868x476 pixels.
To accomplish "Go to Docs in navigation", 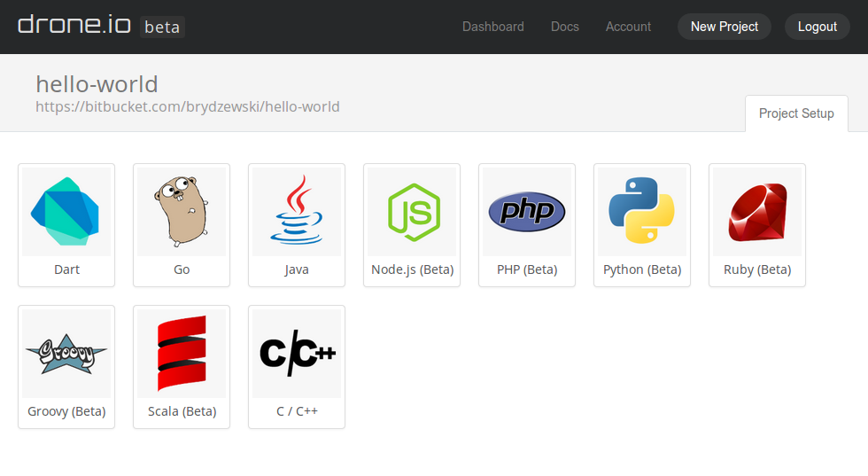I will [565, 27].
